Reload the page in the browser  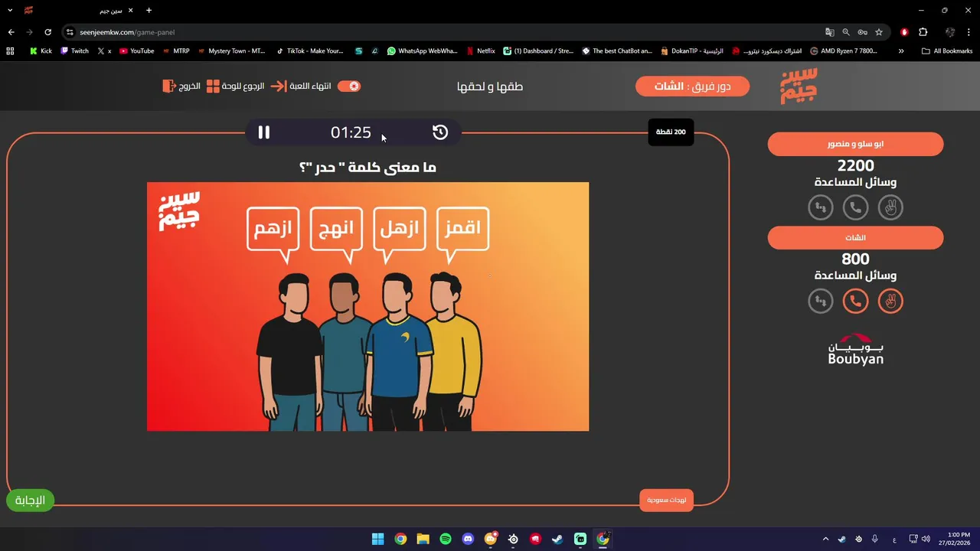[x=47, y=32]
